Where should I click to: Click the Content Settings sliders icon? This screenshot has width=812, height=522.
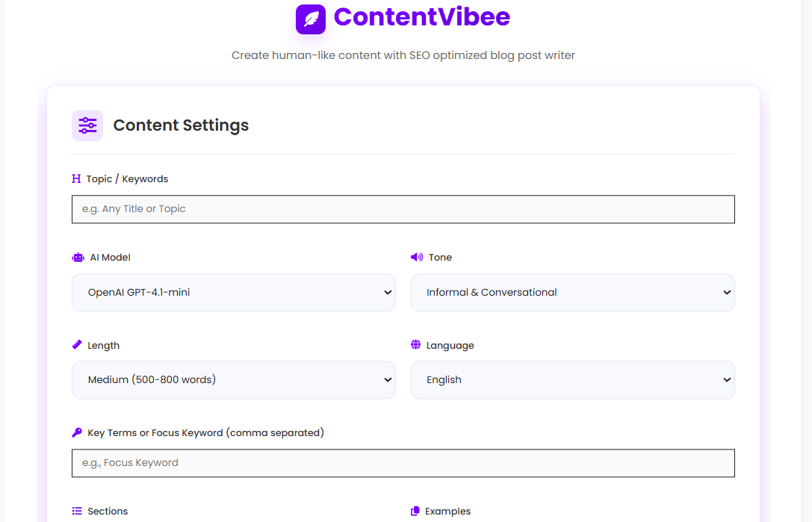pos(87,125)
